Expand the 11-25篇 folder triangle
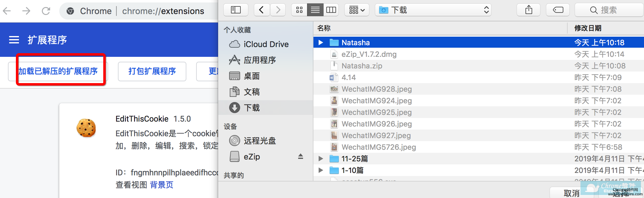Screen dimensions: 644x198 tap(320, 159)
